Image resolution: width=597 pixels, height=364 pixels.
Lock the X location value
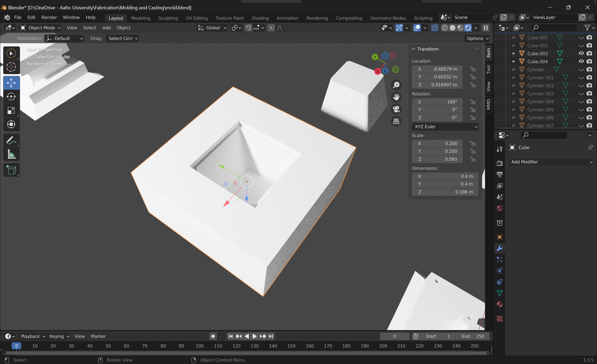472,69
